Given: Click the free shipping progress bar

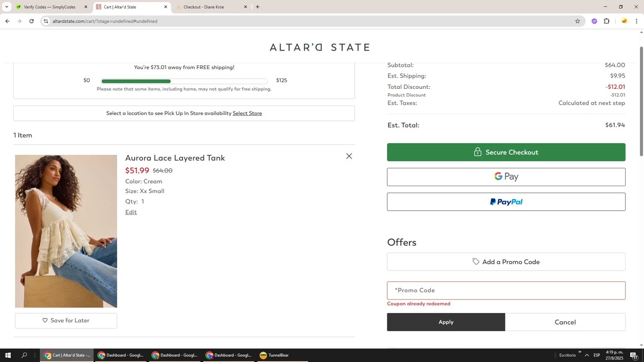Looking at the screenshot, I should (184, 81).
